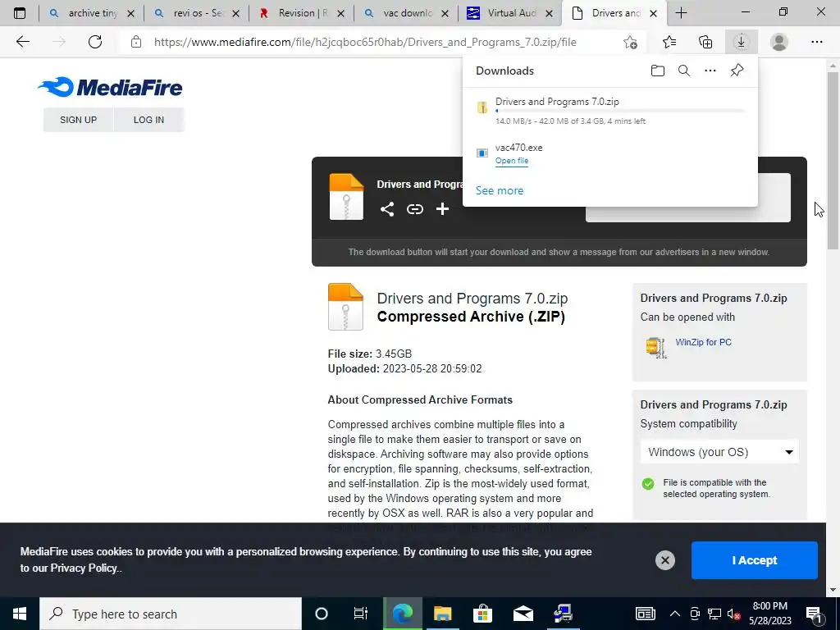Viewport: 840px width, 630px height.
Task: Click the WinZip for PC icon
Action: point(655,348)
